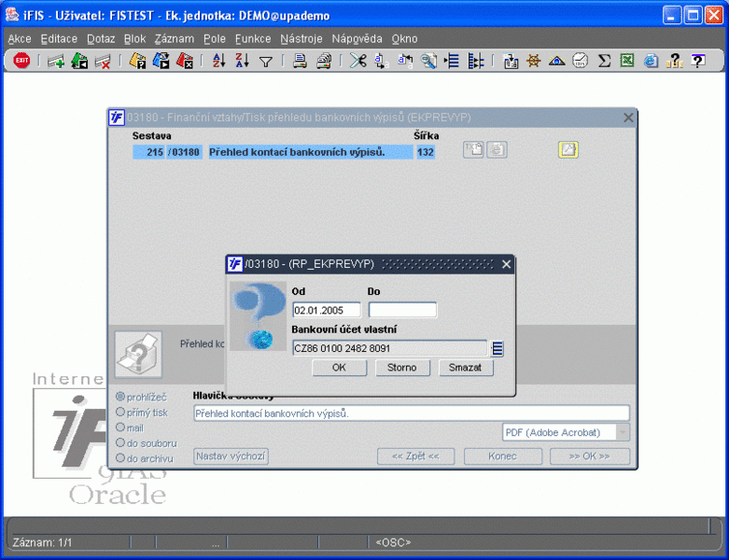729x560 pixels.
Task: Click the >> OK >> button
Action: 590,456
